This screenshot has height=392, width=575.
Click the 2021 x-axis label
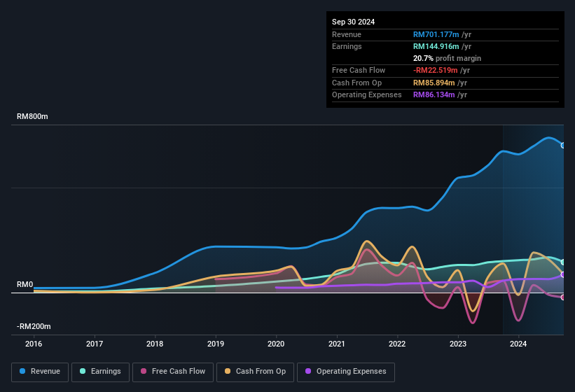337,344
